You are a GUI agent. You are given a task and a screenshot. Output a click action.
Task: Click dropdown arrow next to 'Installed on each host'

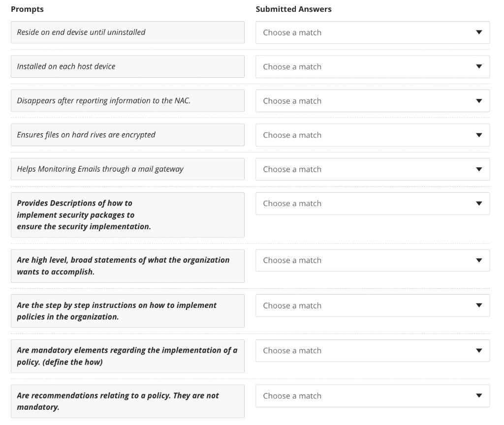click(479, 67)
